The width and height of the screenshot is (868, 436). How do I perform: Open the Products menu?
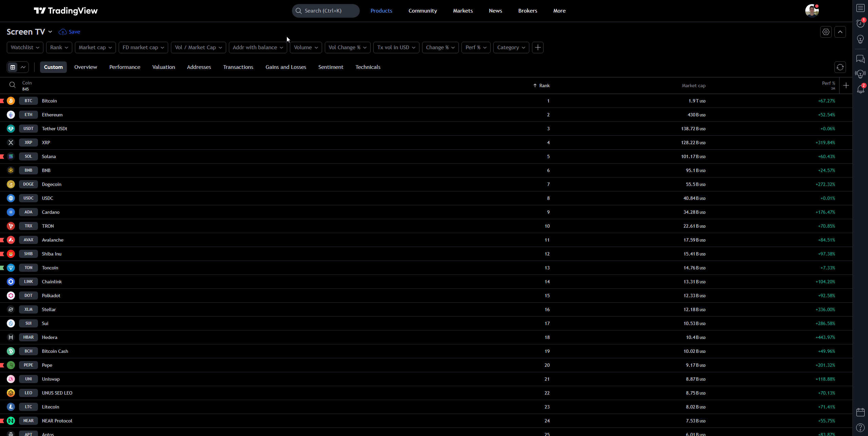381,11
